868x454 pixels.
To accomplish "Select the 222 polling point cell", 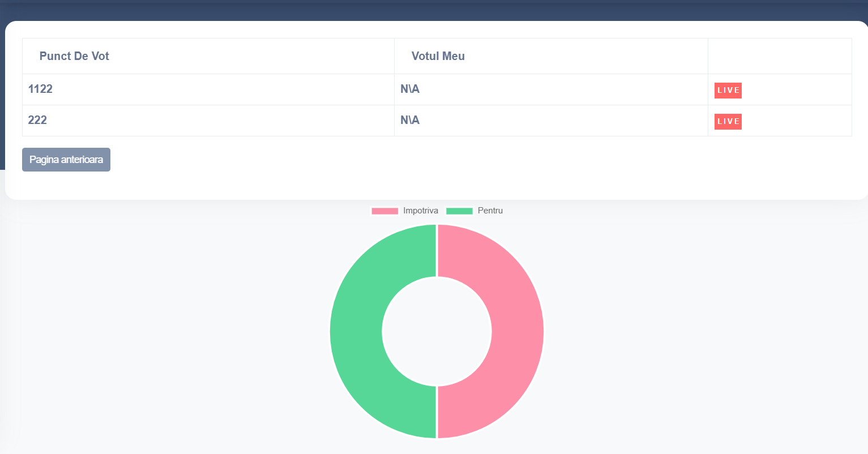I will click(x=208, y=121).
